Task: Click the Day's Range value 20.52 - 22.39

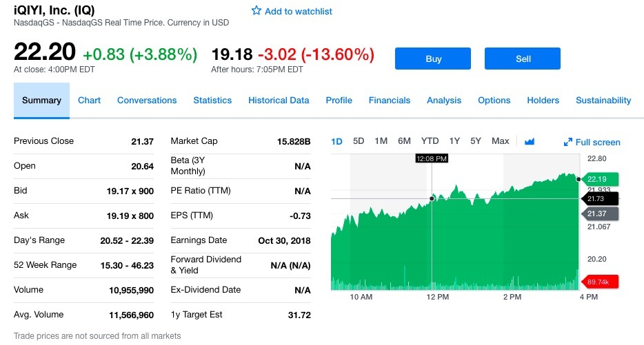Action: (127, 241)
